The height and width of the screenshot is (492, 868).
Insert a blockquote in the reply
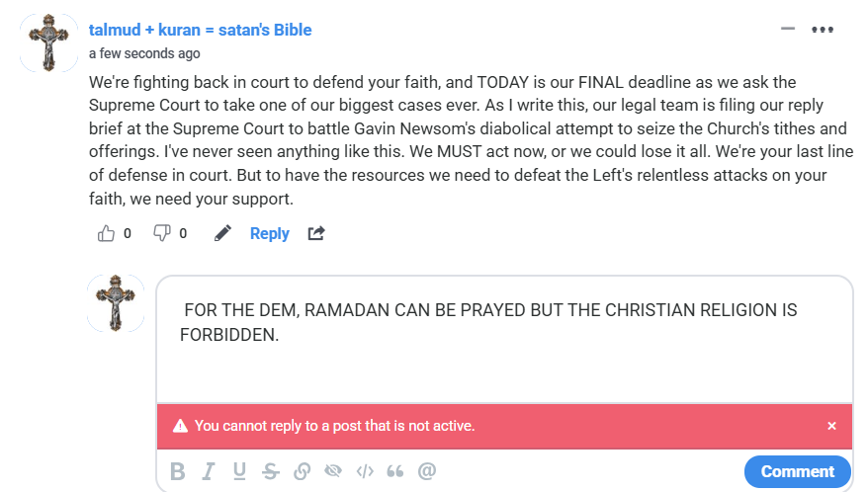pos(395,471)
